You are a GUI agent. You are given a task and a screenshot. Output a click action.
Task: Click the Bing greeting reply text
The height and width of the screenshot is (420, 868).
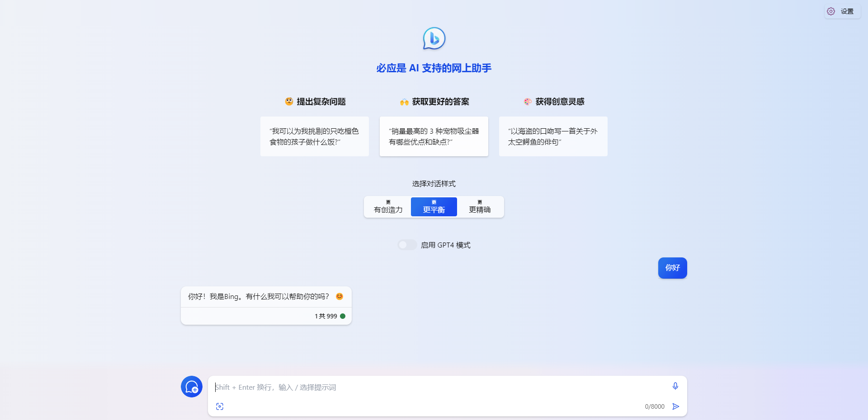266,297
